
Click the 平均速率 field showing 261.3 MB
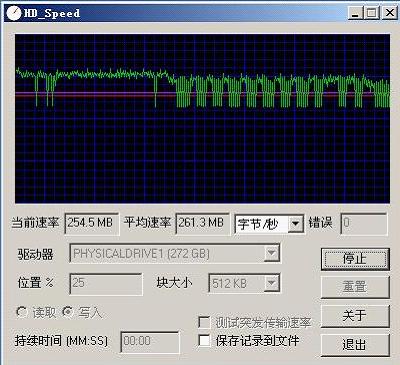[x=202, y=223]
